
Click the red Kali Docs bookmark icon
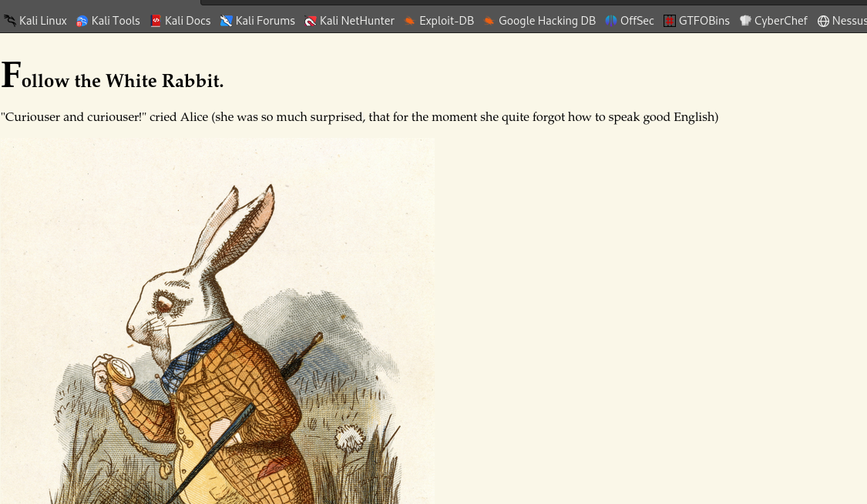pos(156,21)
